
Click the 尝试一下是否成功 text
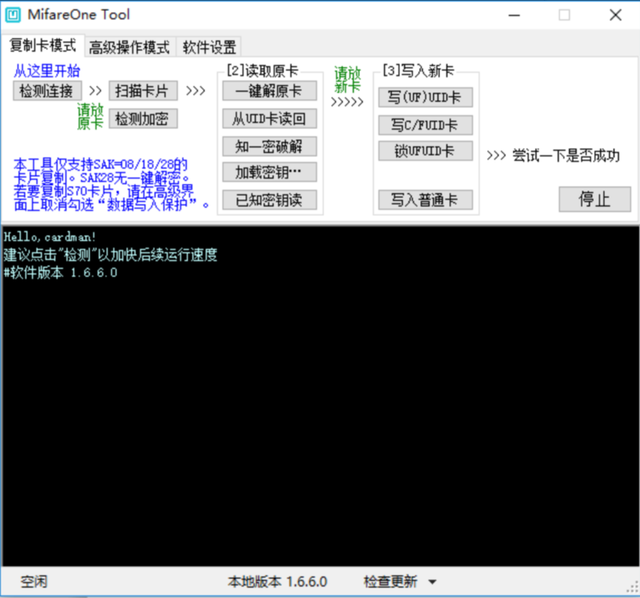point(566,156)
